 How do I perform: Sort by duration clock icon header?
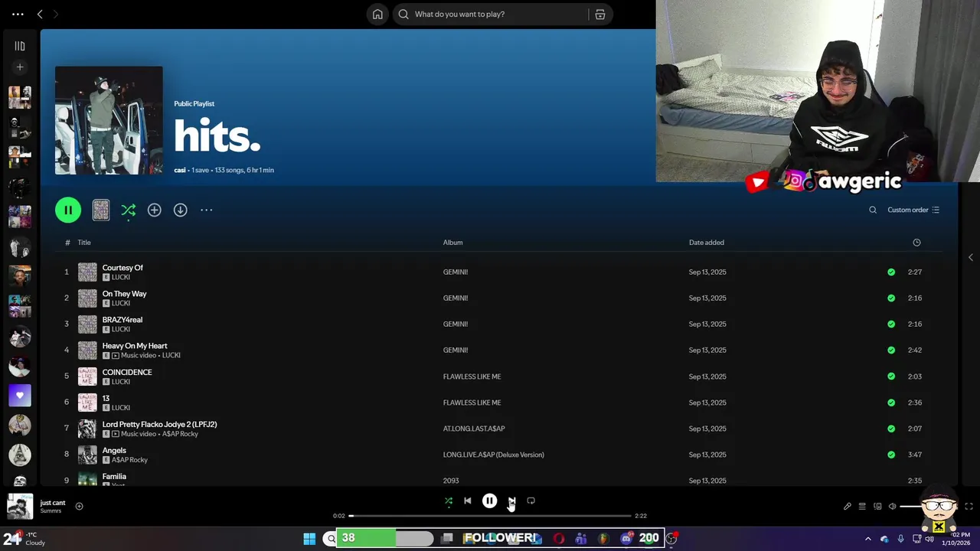tap(916, 243)
